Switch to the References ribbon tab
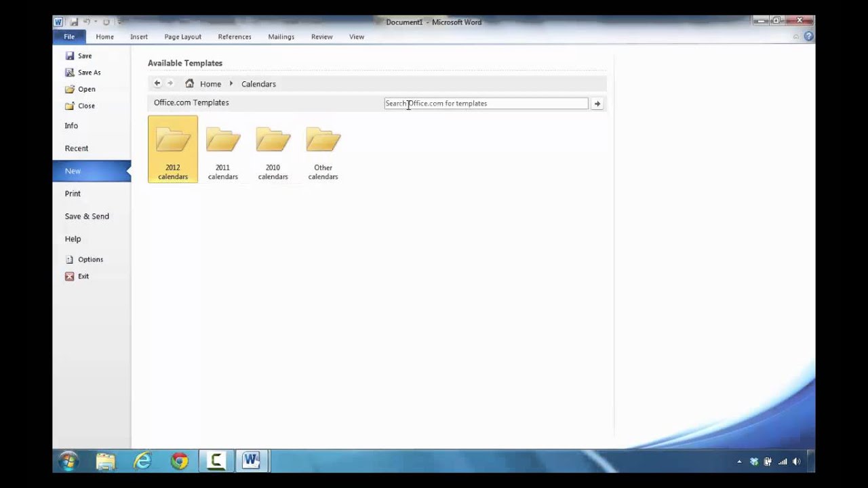This screenshot has width=868, height=488. 235,37
